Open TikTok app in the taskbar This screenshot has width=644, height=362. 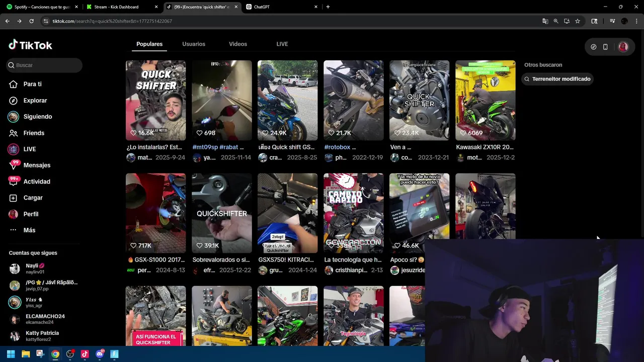(85, 354)
